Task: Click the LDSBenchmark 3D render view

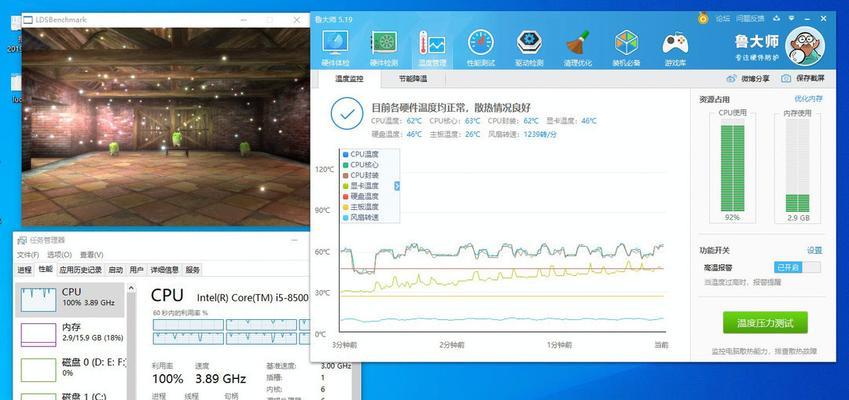Action: click(x=165, y=127)
